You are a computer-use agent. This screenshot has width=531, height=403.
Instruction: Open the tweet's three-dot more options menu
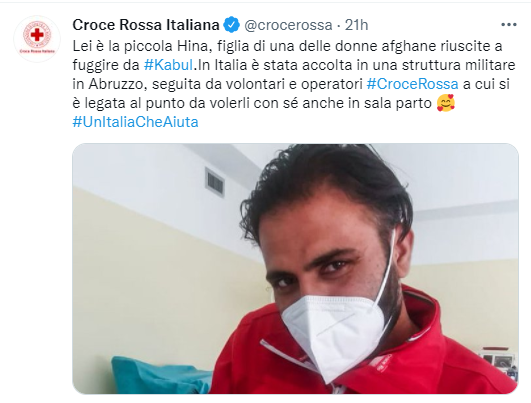509,25
